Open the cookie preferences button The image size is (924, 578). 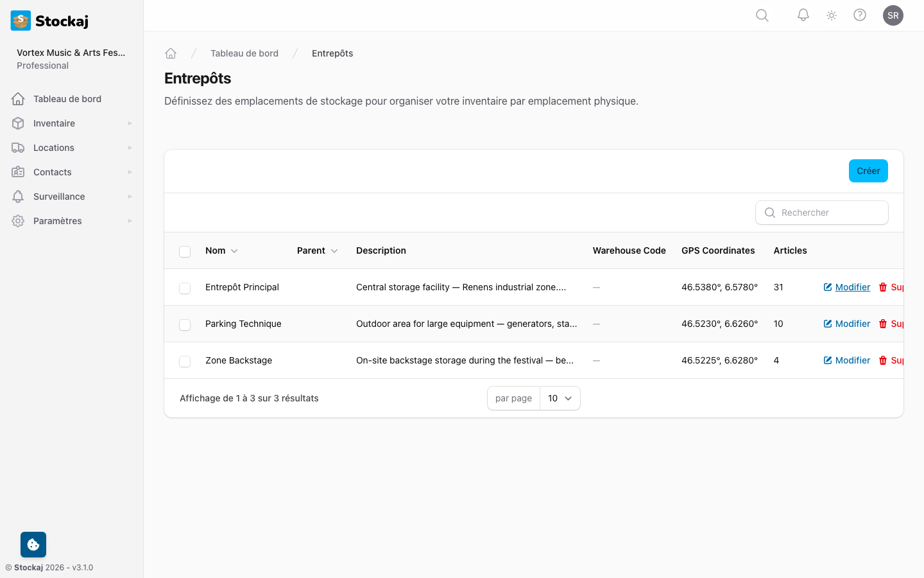click(33, 545)
